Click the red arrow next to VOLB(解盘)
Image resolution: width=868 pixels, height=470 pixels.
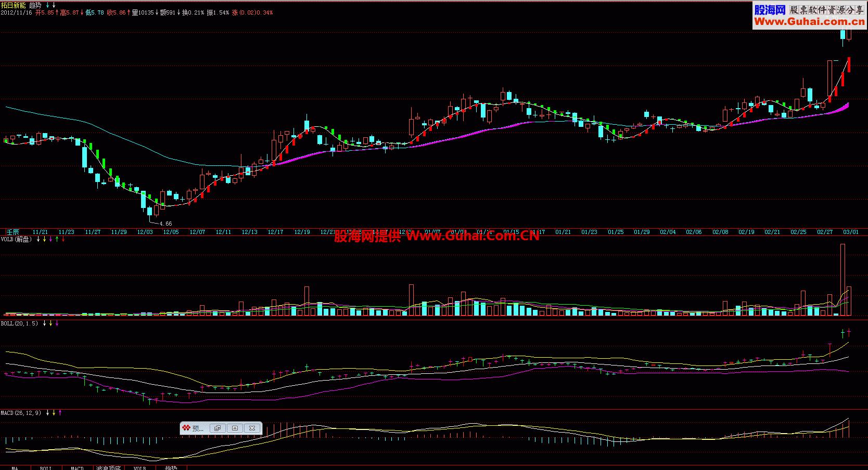click(63, 239)
